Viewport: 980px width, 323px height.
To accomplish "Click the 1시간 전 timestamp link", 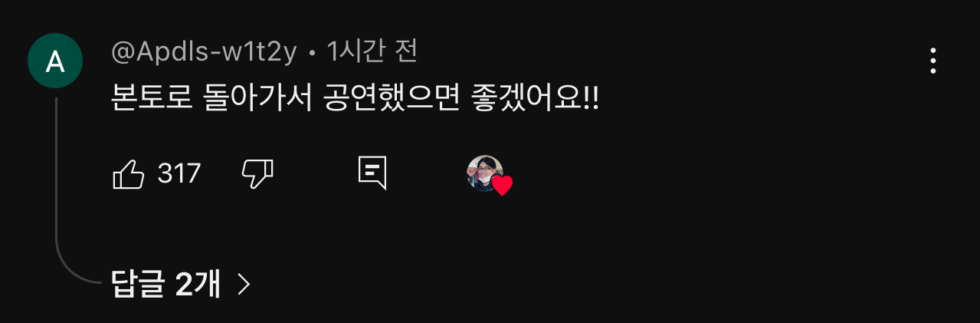I will pos(372,51).
